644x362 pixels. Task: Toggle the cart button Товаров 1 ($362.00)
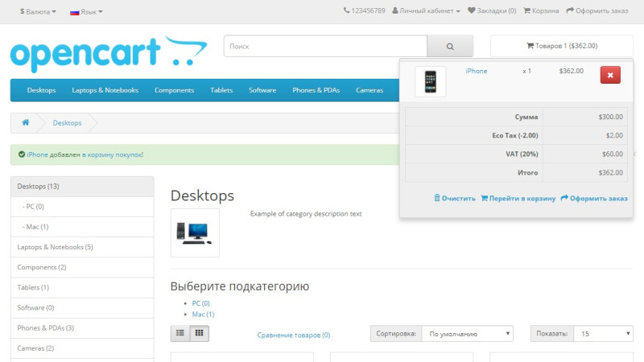(x=562, y=46)
